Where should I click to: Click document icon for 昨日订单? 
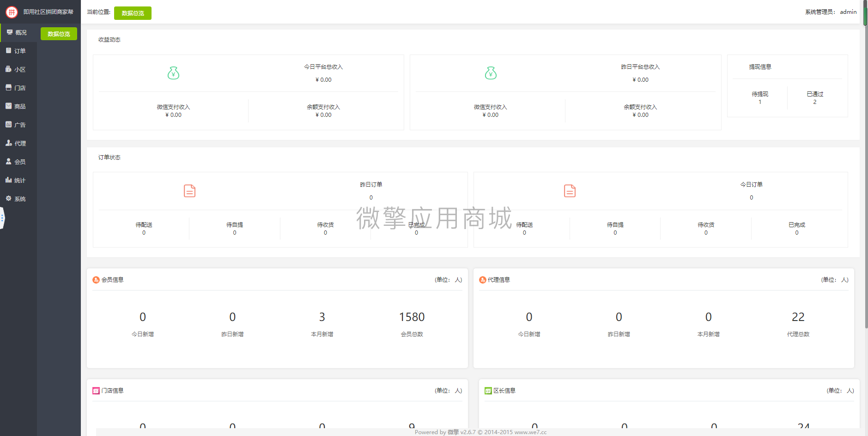coord(189,191)
